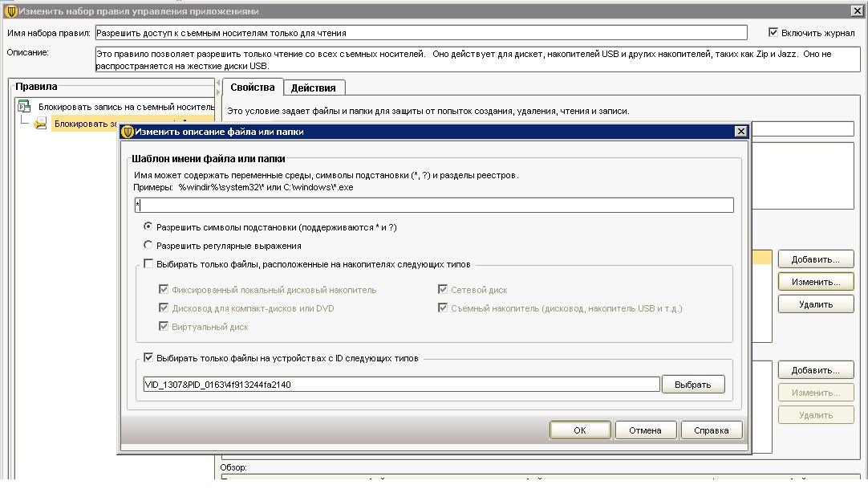Click the upper 'Удалить' button
Screen dimensions: 868x493
click(815, 304)
